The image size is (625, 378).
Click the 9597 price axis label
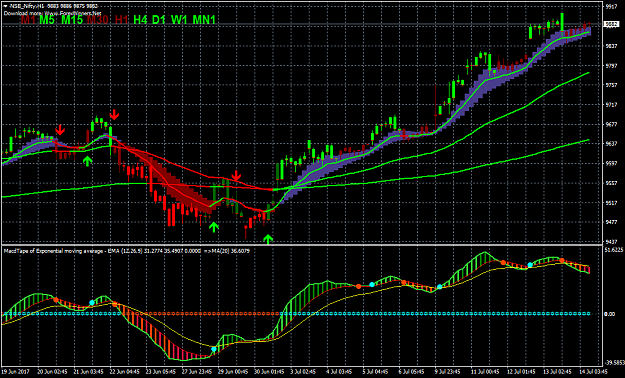611,164
